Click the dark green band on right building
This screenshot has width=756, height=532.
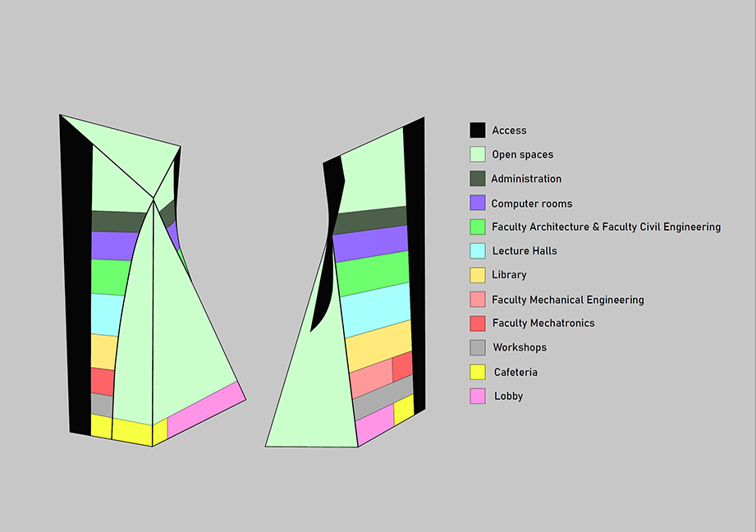(370, 220)
